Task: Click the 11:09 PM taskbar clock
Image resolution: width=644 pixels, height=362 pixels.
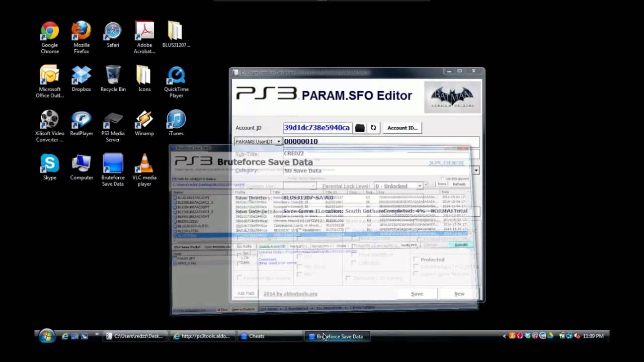Action: 593,336
